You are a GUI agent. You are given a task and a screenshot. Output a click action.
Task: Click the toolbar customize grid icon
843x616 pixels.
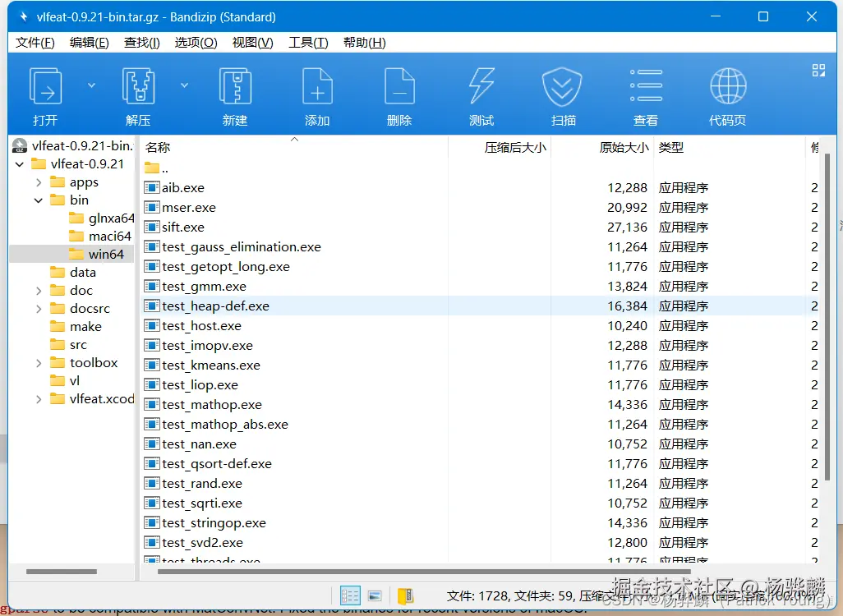coord(818,71)
